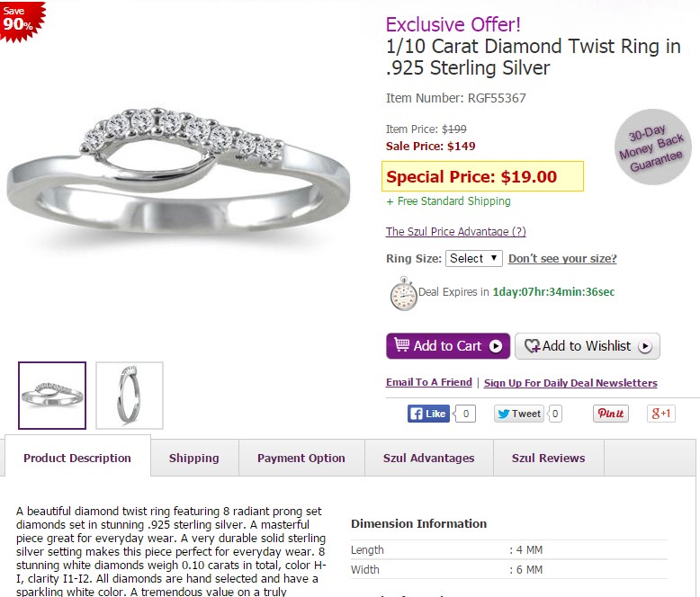Click the Pinterest Pin it button
700x597 pixels.
coord(610,414)
